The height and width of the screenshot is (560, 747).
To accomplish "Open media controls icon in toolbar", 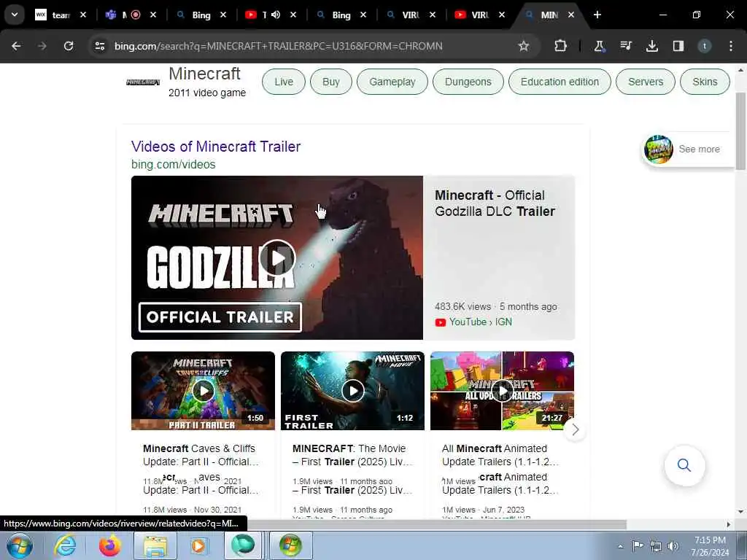I will [x=625, y=46].
